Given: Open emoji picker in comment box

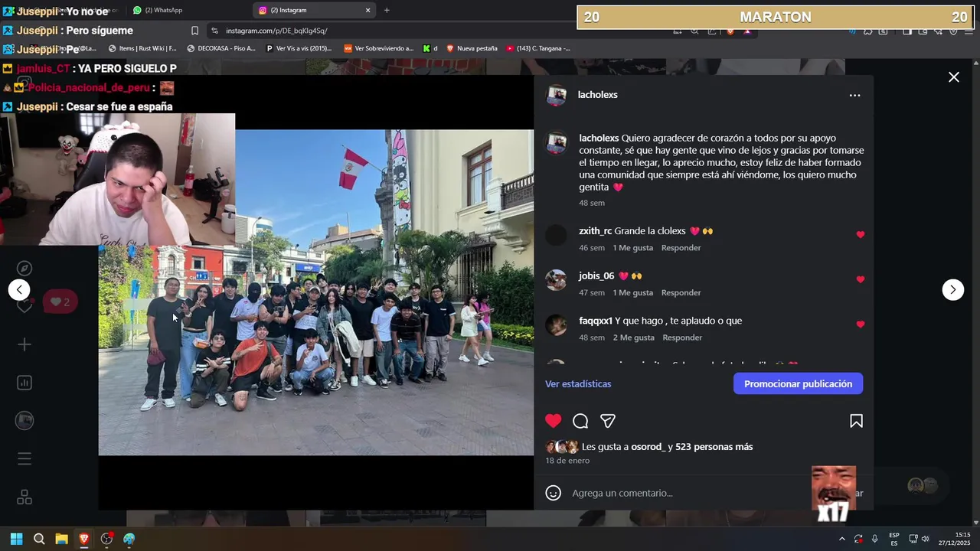Looking at the screenshot, I should pos(553,493).
